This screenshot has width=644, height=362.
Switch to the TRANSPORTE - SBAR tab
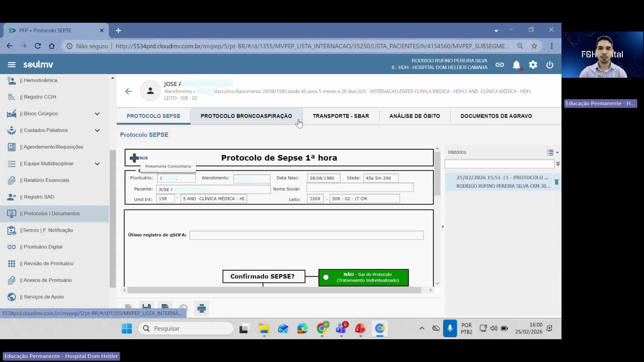coord(341,116)
